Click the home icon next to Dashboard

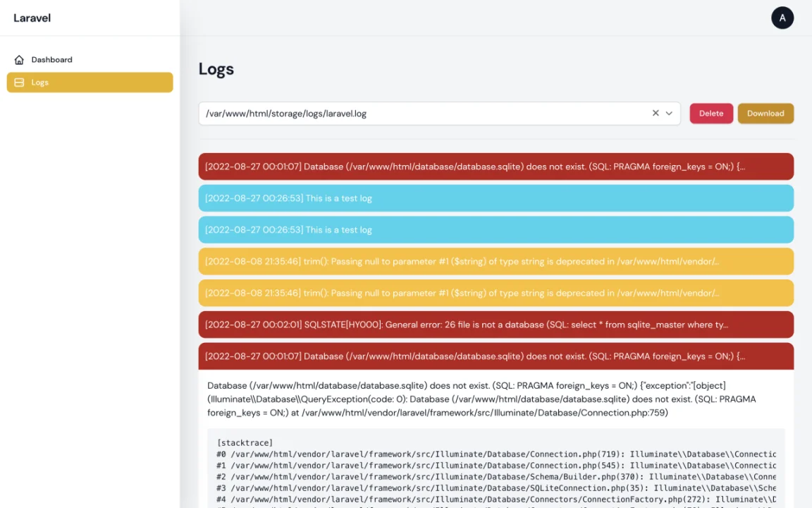[19, 59]
